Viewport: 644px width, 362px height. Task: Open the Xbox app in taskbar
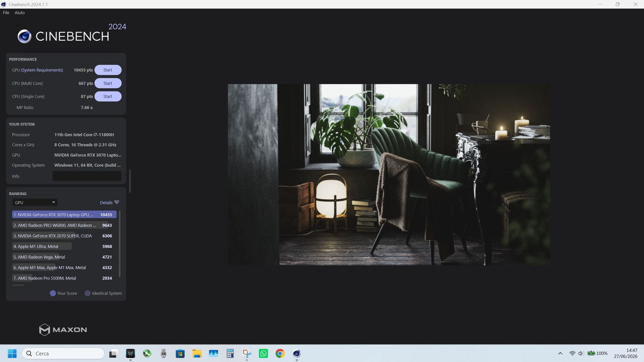(147, 354)
